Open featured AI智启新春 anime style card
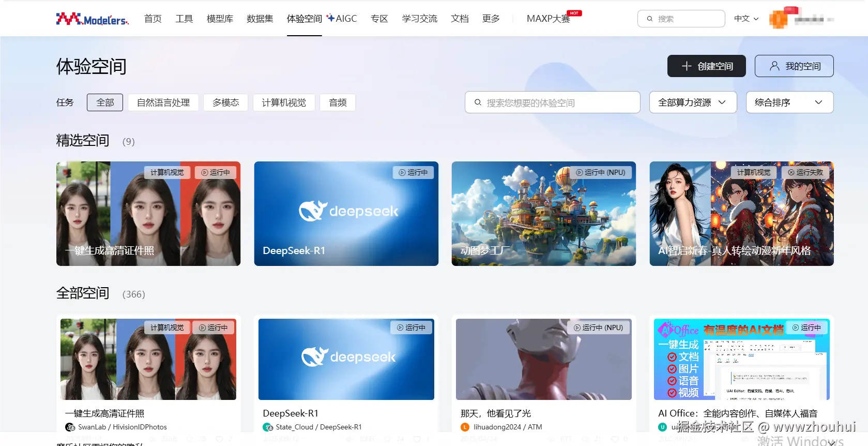This screenshot has width=868, height=446. coord(741,214)
